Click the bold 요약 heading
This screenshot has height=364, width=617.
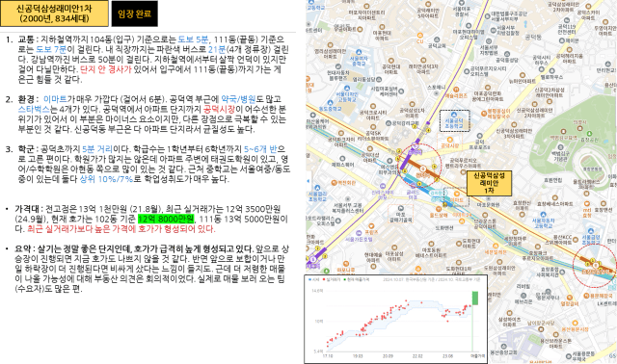tap(22, 248)
